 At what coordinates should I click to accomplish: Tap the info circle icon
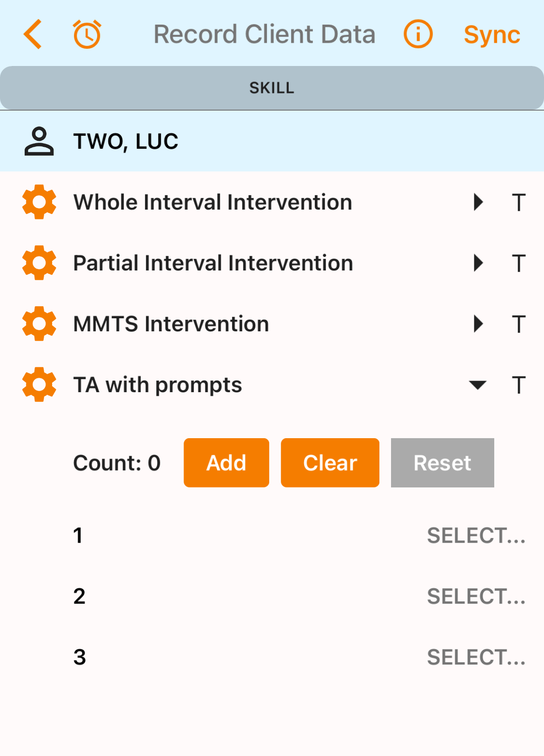[x=418, y=34]
